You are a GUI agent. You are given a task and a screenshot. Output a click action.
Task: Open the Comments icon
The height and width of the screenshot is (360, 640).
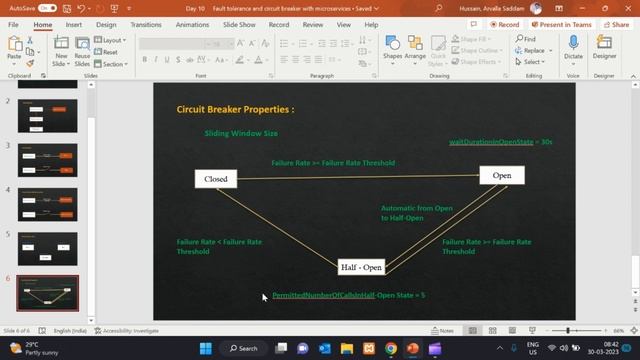(474, 24)
